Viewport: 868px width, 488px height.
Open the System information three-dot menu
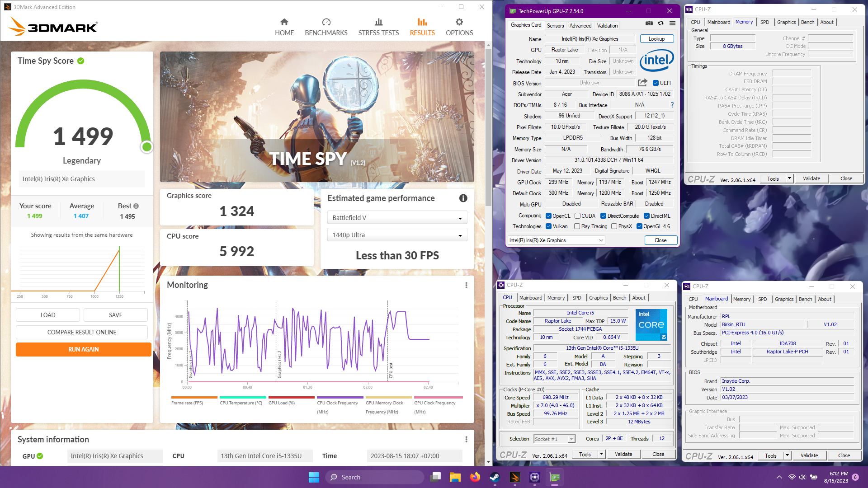tap(466, 439)
